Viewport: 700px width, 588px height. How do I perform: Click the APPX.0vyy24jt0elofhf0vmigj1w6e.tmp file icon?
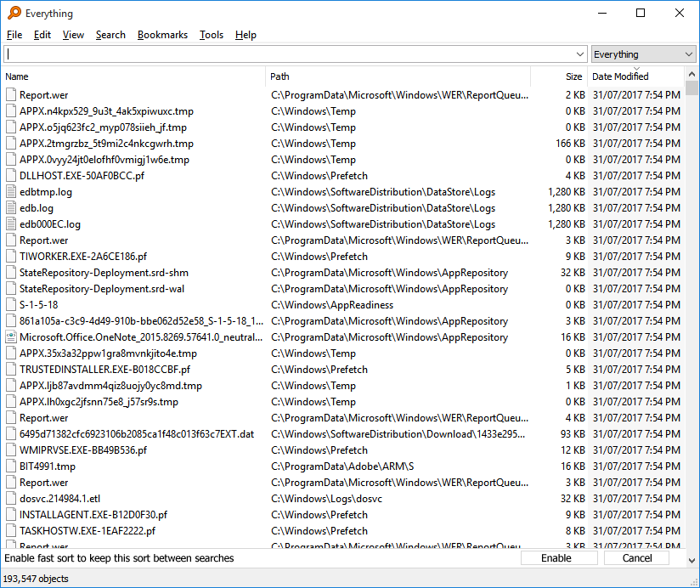coord(11,160)
